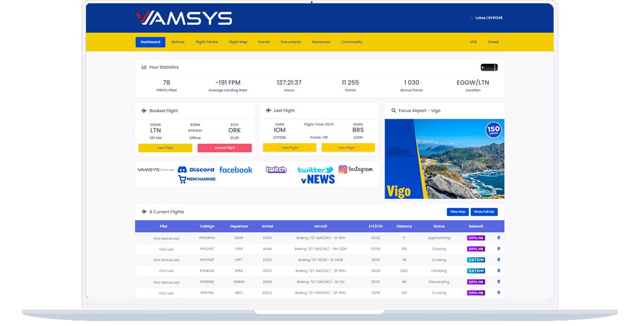Image resolution: width=644 pixels, height=326 pixels.
Task: Open the VDS link in navigation
Action: tap(474, 42)
